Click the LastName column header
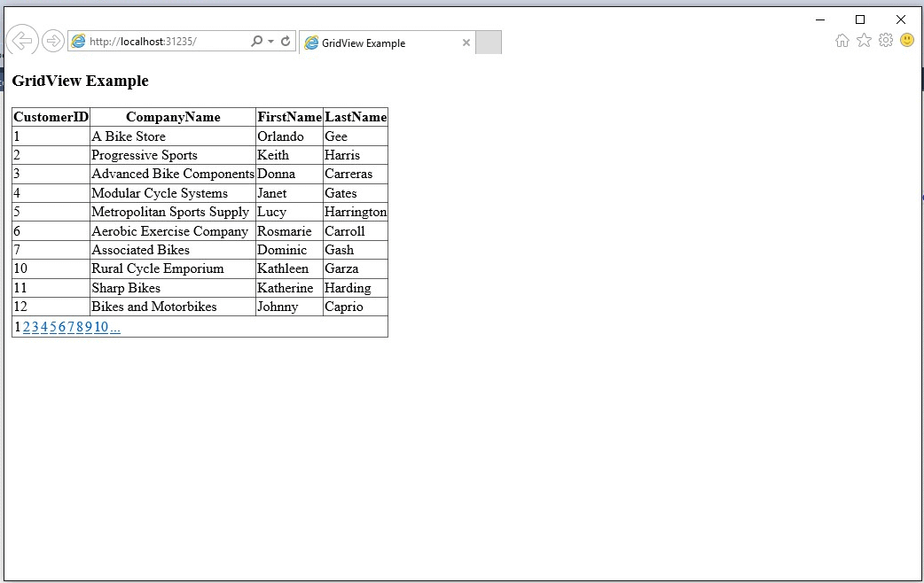Viewport: 924px width, 583px height. 356,117
